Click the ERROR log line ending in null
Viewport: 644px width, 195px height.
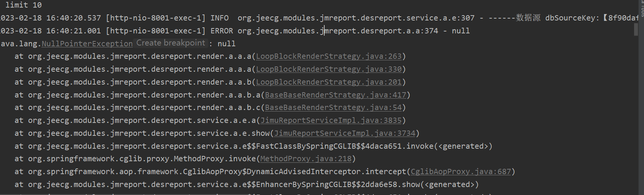(x=235, y=31)
